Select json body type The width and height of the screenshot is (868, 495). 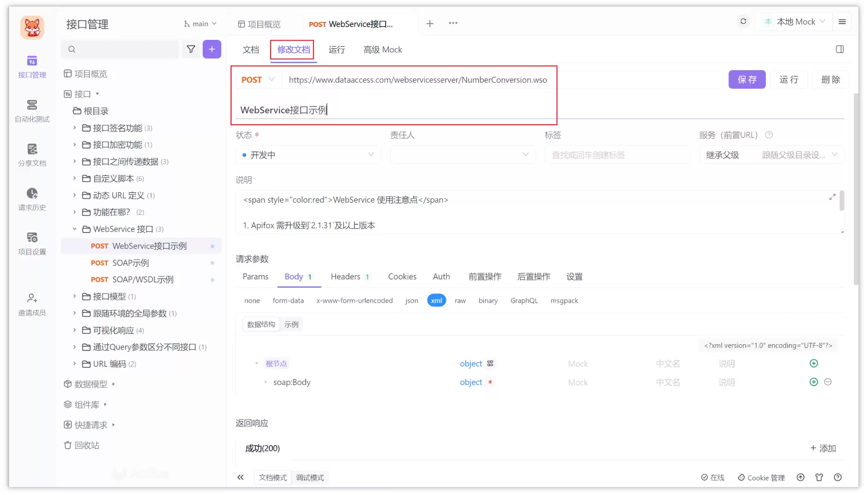click(412, 301)
